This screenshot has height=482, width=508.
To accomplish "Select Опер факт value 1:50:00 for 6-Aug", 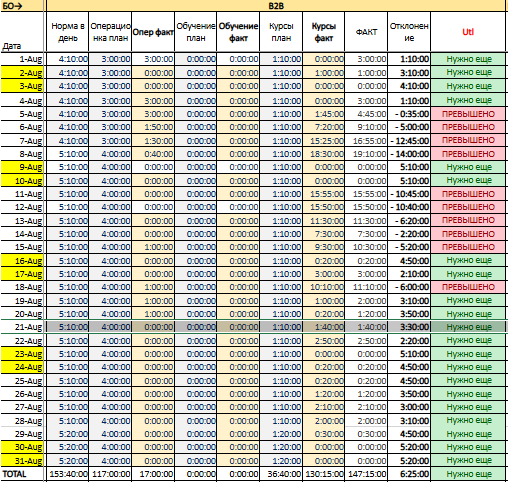I will pyautogui.click(x=153, y=127).
